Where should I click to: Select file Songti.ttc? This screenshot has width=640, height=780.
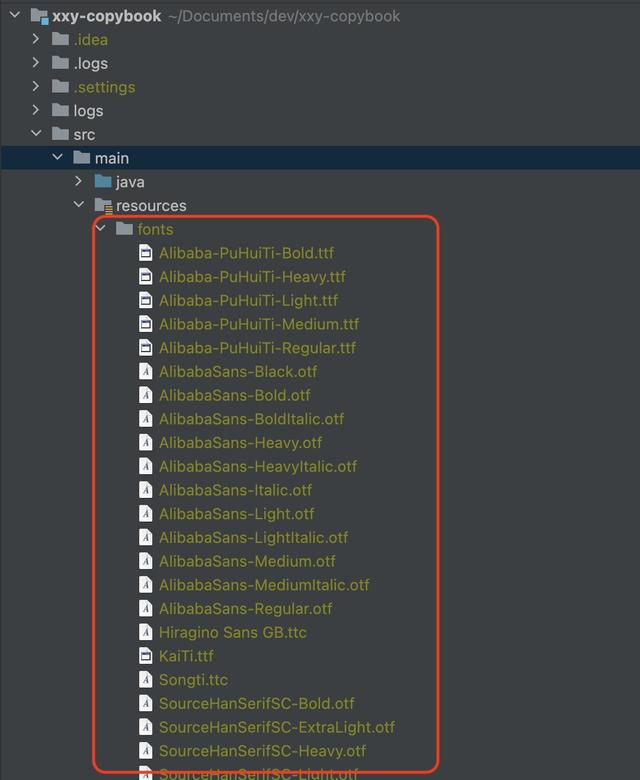click(193, 680)
